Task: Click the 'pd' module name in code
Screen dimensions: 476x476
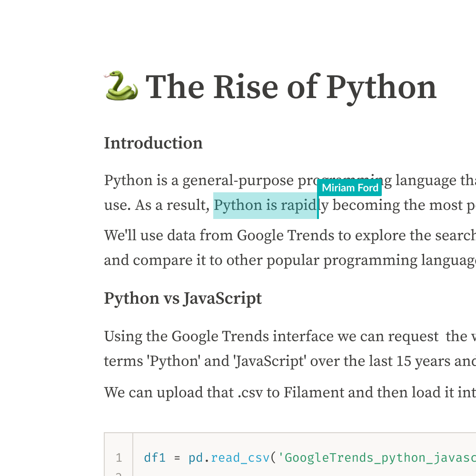Action: coord(196,458)
